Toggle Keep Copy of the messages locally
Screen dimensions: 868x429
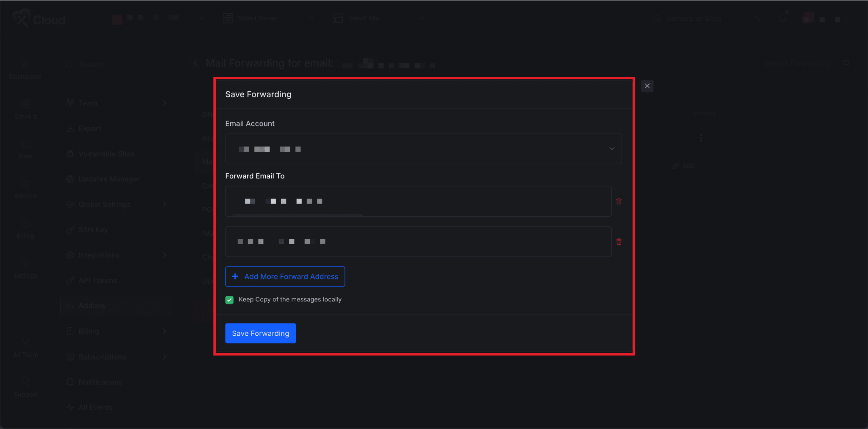[x=229, y=300]
